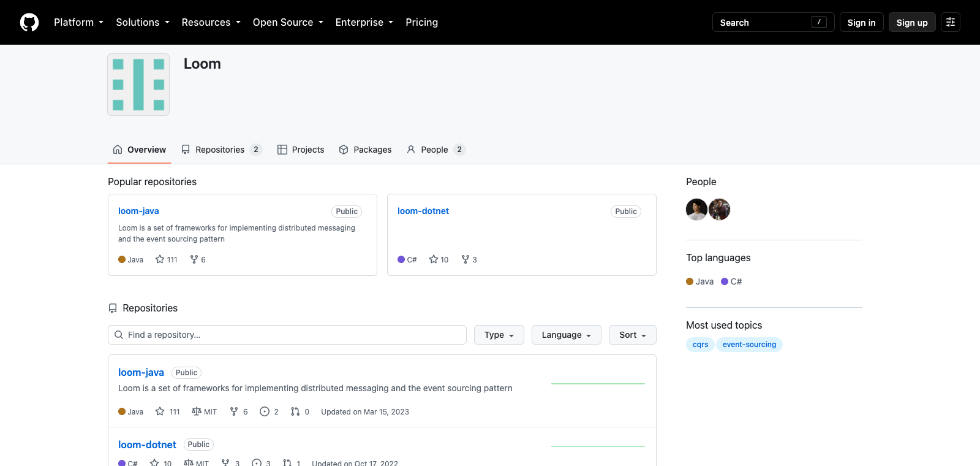Click the loom-dotnet activity sparkline graph
980x466 pixels.
click(598, 446)
